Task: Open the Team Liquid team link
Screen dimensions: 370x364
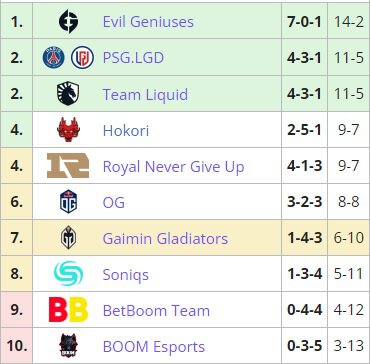Action: pos(145,94)
